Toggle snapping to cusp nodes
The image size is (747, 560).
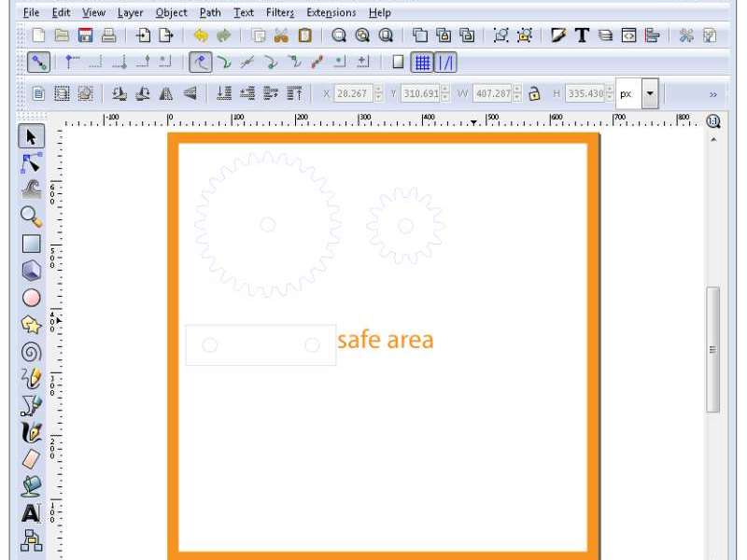point(271,63)
